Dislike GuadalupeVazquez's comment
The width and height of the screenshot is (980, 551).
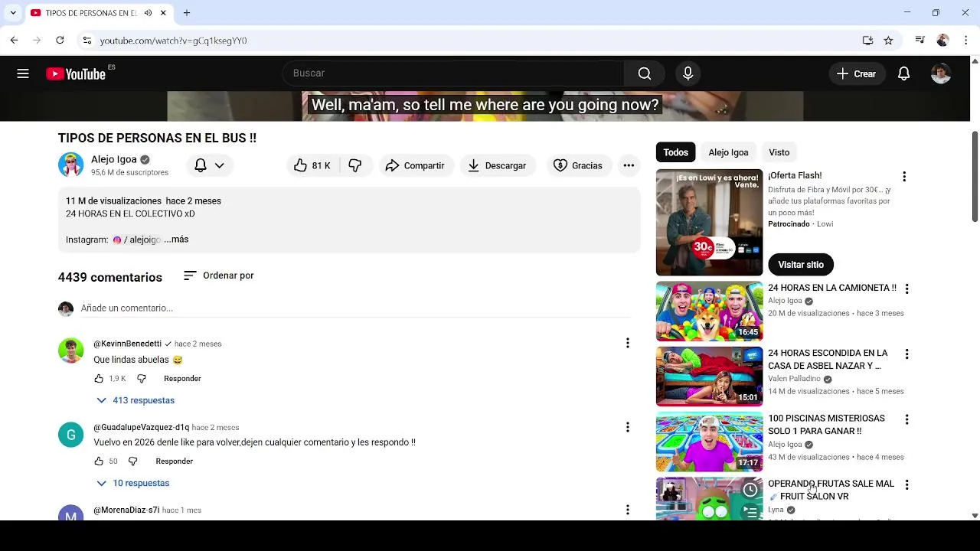132,461
